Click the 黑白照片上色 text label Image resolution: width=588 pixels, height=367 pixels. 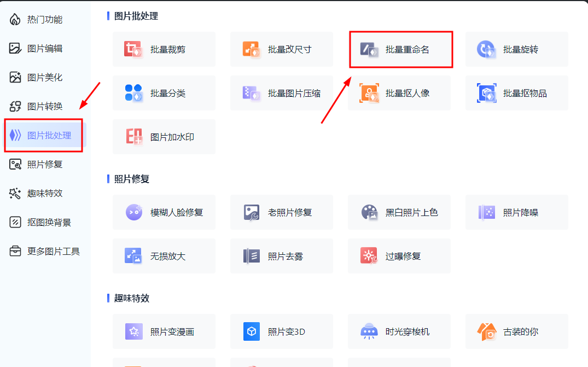[412, 213]
